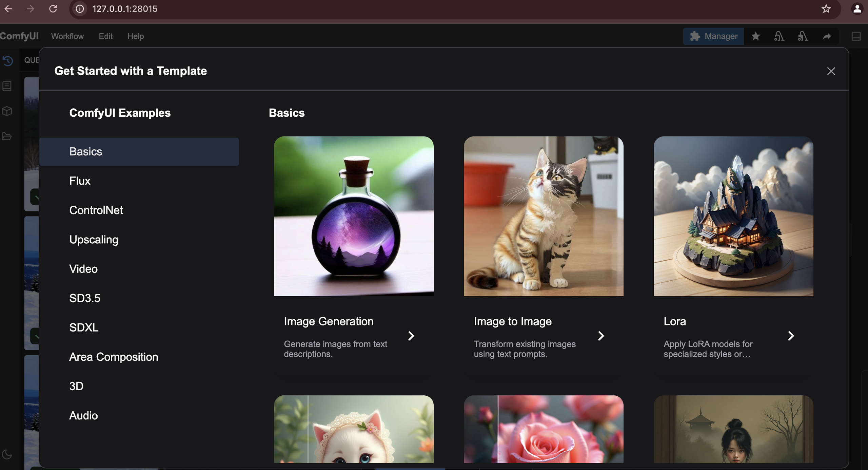Select the Basics template category
The height and width of the screenshot is (470, 868).
[x=139, y=152]
